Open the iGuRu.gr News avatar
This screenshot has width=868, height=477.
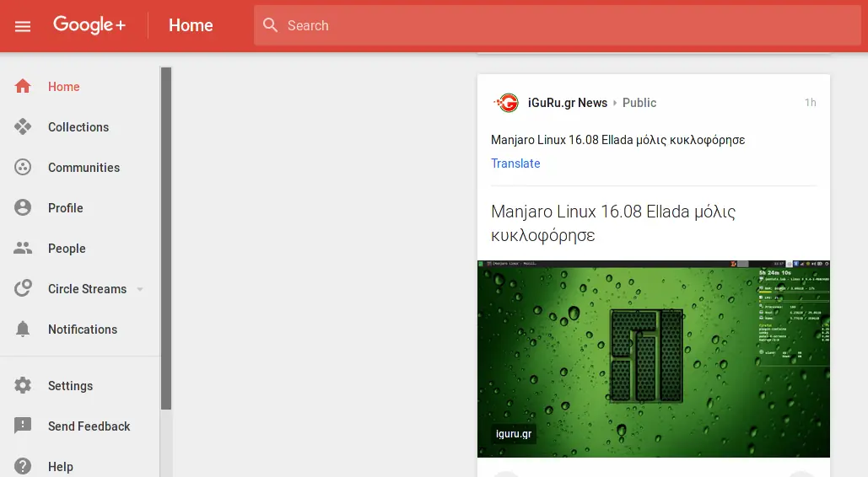(506, 102)
